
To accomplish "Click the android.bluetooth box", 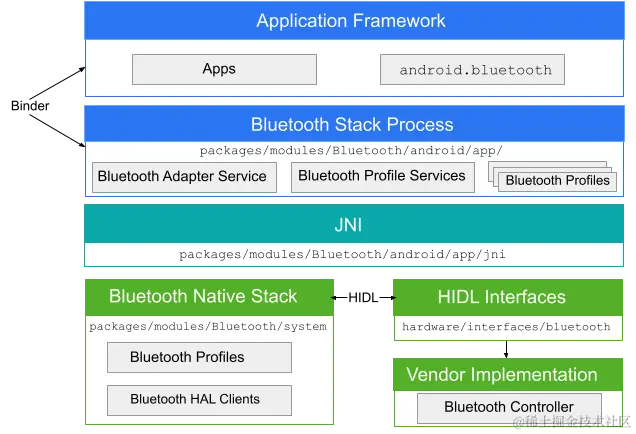I will coord(472,69).
